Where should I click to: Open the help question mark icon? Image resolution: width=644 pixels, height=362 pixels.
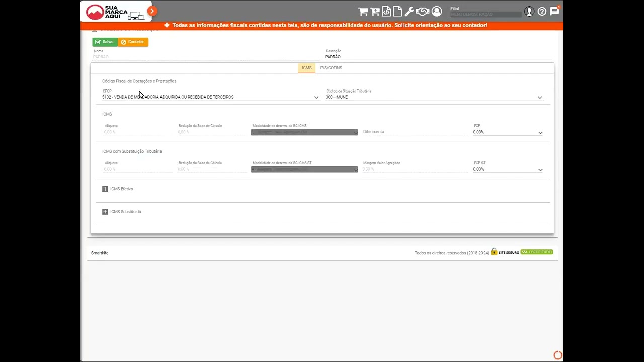[542, 11]
